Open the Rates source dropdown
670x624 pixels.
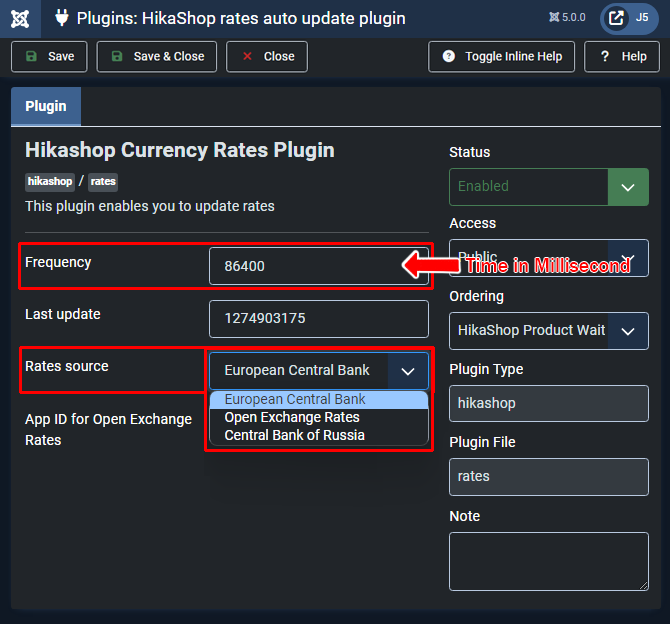point(319,371)
